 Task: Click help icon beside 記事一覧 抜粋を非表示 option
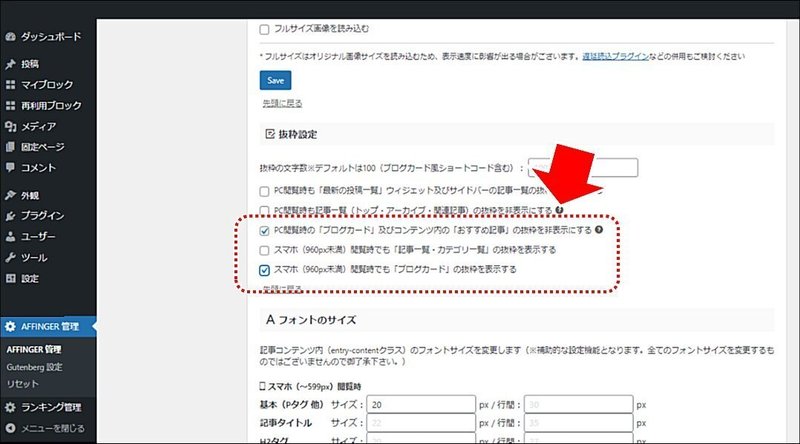point(559,210)
